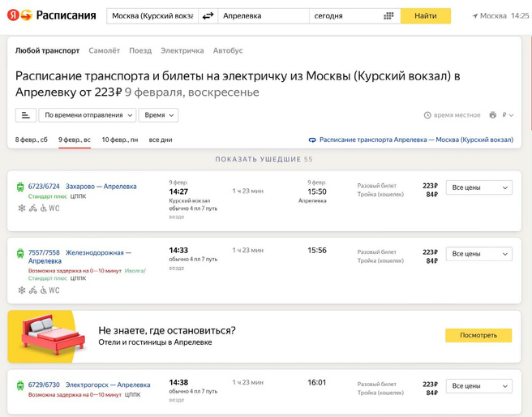Switch to the '10 февр., пн' date tab

[x=119, y=140]
